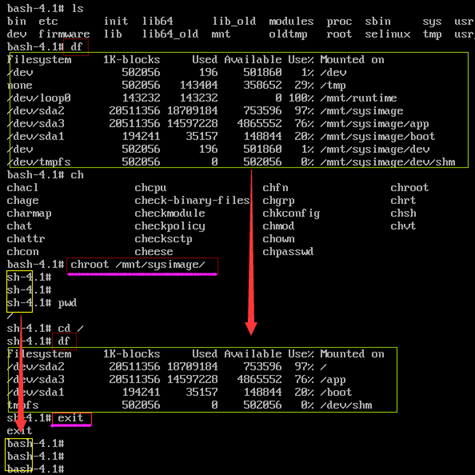The width and height of the screenshot is (475, 475).
Task: Click 'chcon' completion entry
Action: pyautogui.click(x=23, y=252)
